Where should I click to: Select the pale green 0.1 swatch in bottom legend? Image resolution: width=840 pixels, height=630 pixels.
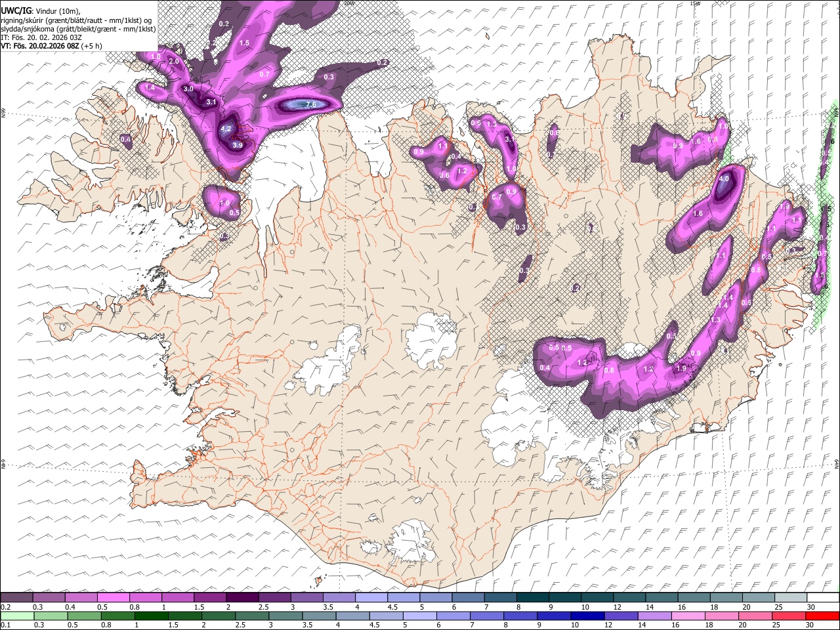[x=18, y=616]
